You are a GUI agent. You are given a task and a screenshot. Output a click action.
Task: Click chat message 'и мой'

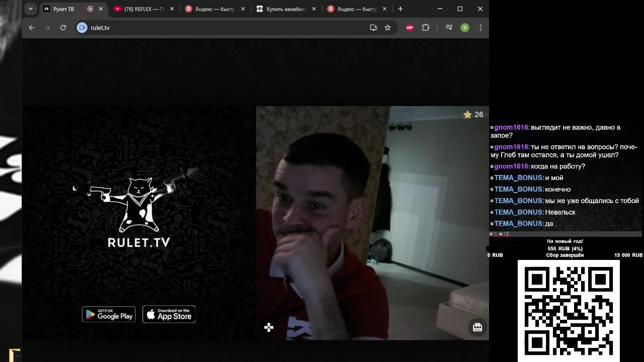coord(554,178)
